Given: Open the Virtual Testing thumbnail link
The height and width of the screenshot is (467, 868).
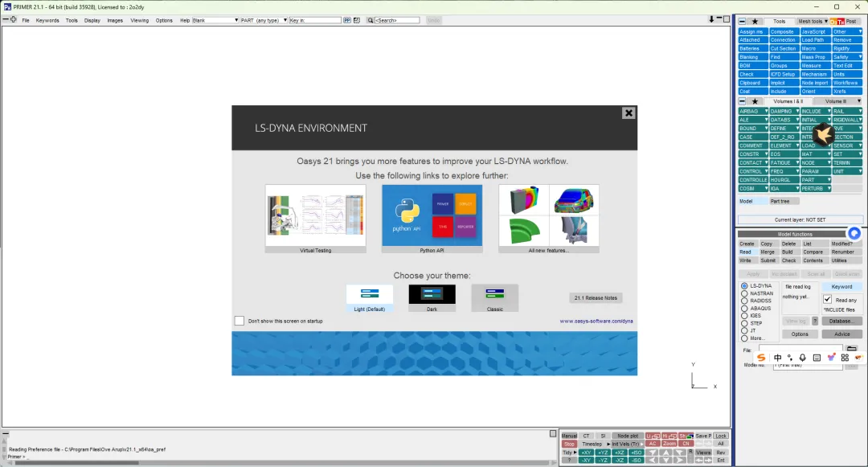Looking at the screenshot, I should tap(316, 219).
